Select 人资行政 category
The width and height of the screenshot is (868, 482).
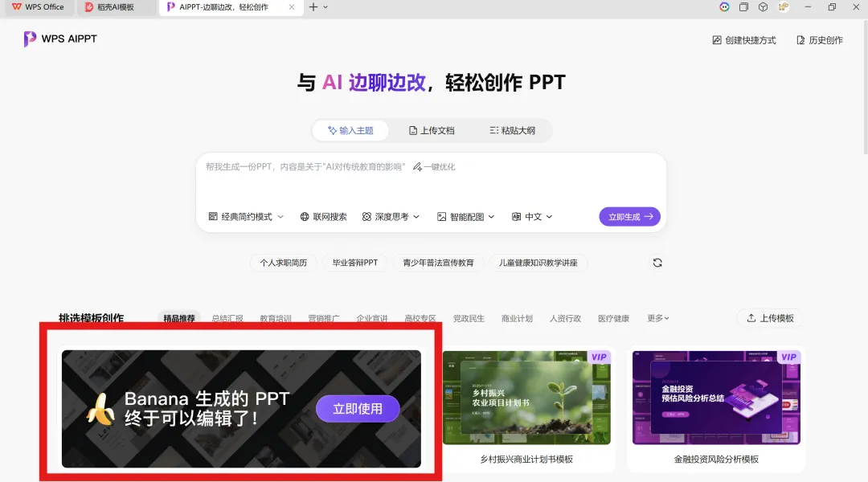coord(565,319)
